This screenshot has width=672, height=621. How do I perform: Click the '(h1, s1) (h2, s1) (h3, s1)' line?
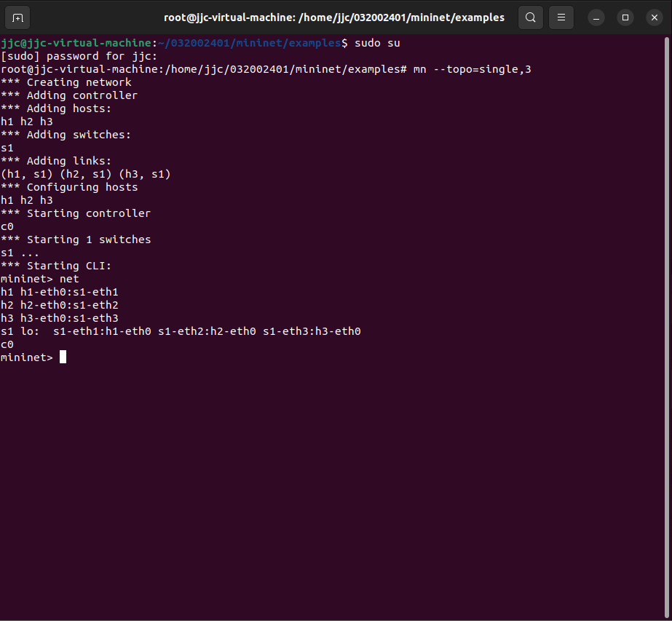[86, 174]
